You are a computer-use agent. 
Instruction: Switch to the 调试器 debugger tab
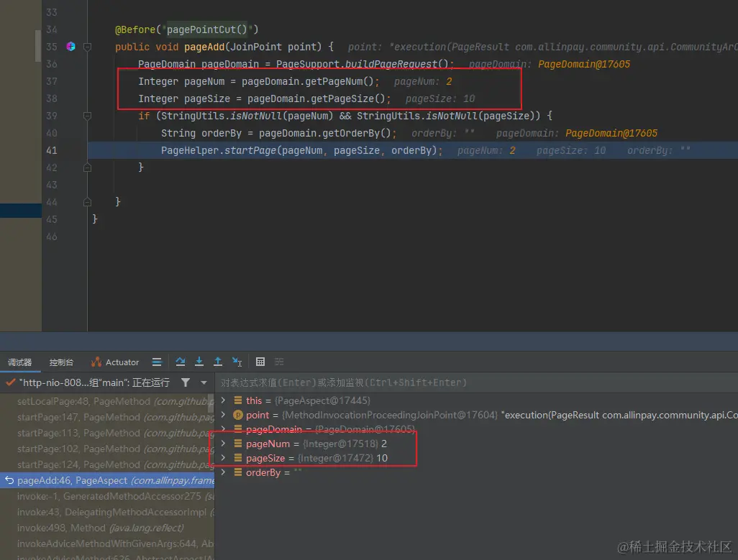(x=19, y=362)
